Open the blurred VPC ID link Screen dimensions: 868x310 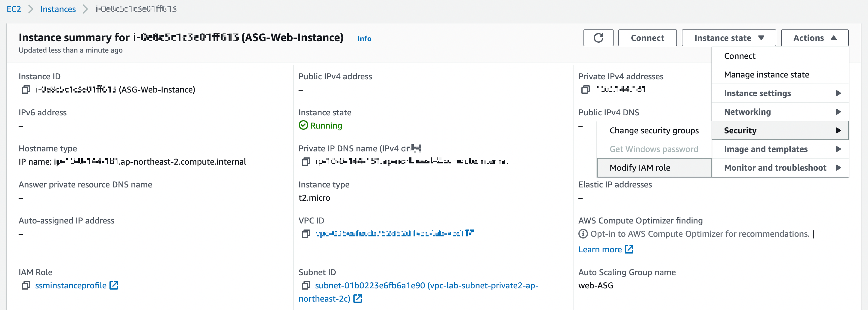click(394, 234)
